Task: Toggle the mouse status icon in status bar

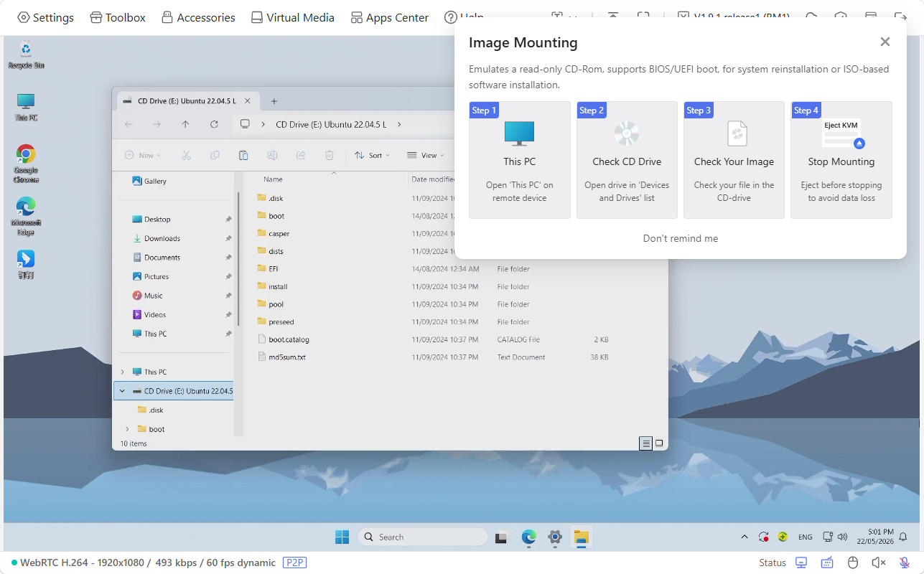Action: (853, 563)
